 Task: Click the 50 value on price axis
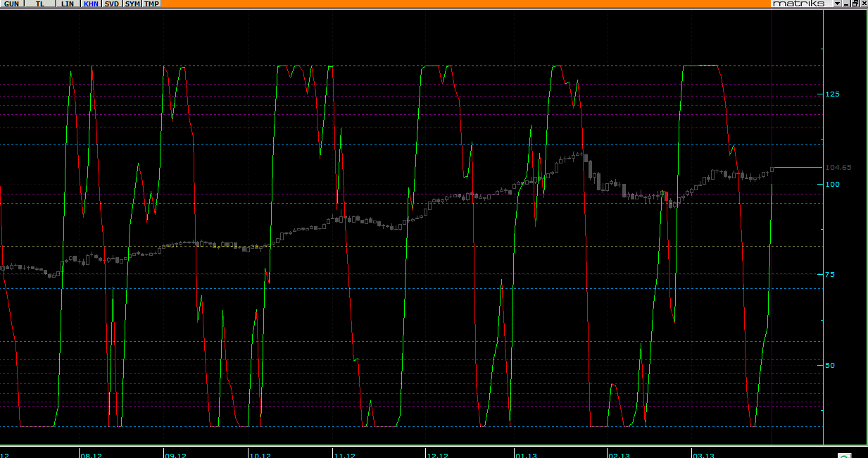pyautogui.click(x=830, y=365)
